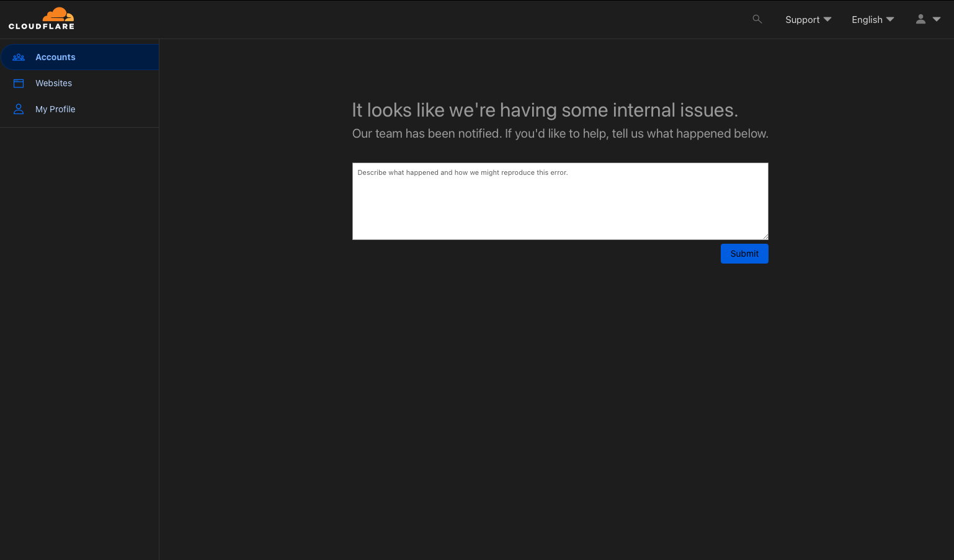Click the orange Cloudflare cloud symbol
This screenshot has width=954, height=560.
point(58,14)
